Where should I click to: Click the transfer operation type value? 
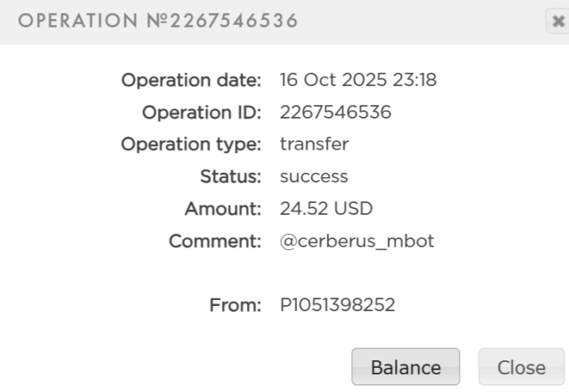pos(314,145)
